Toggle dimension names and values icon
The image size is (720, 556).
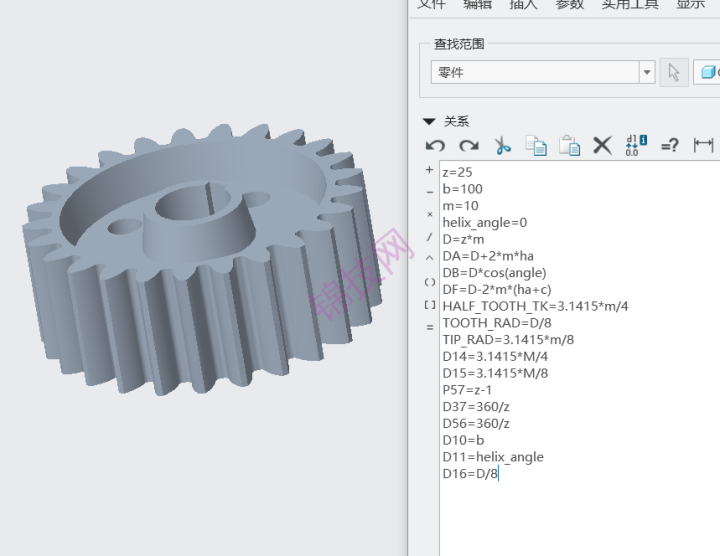636,146
